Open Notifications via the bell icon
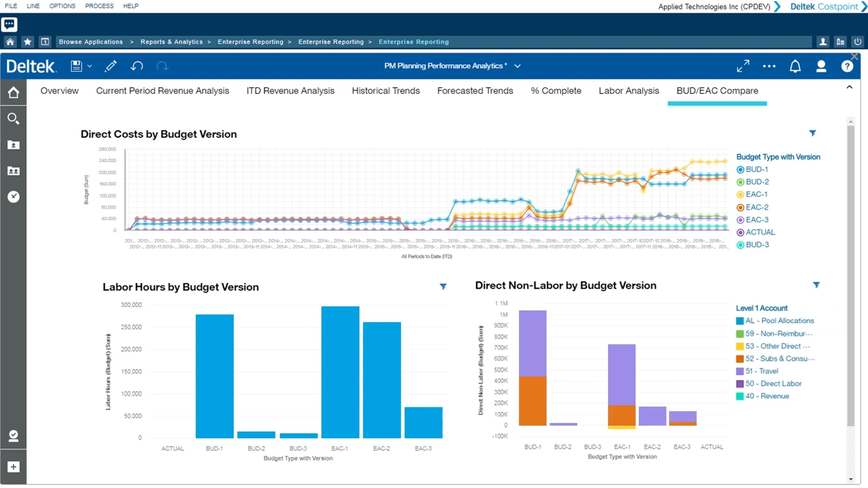The image size is (868, 488). coord(795,66)
